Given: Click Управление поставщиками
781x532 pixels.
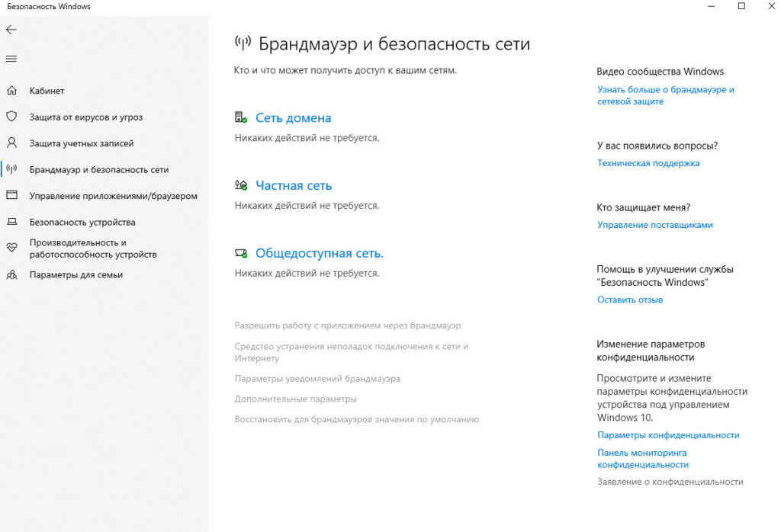Looking at the screenshot, I should tap(655, 224).
